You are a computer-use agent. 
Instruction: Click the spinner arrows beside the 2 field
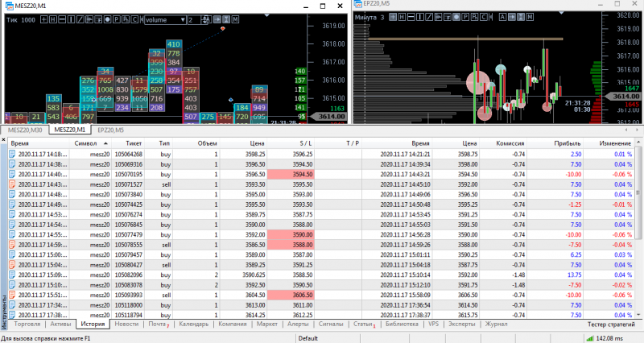[x=205, y=19]
